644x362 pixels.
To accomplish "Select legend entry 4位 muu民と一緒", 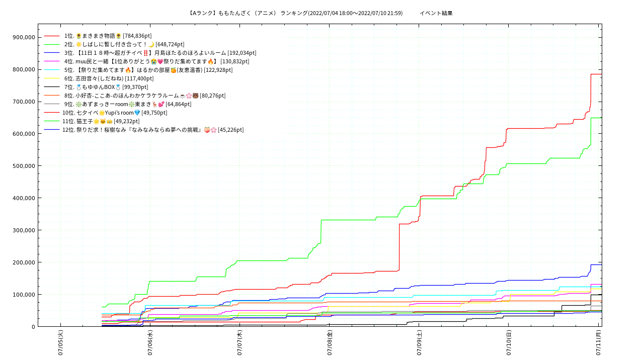I will pos(156,61).
